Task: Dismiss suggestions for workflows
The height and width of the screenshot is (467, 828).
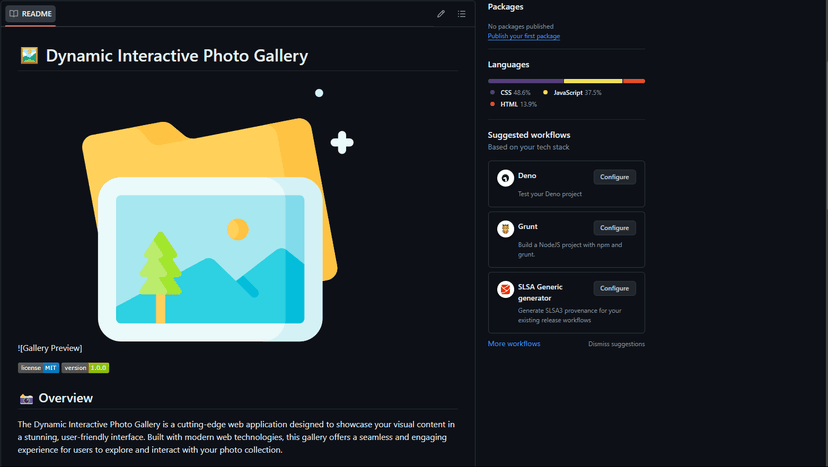Action: click(616, 344)
